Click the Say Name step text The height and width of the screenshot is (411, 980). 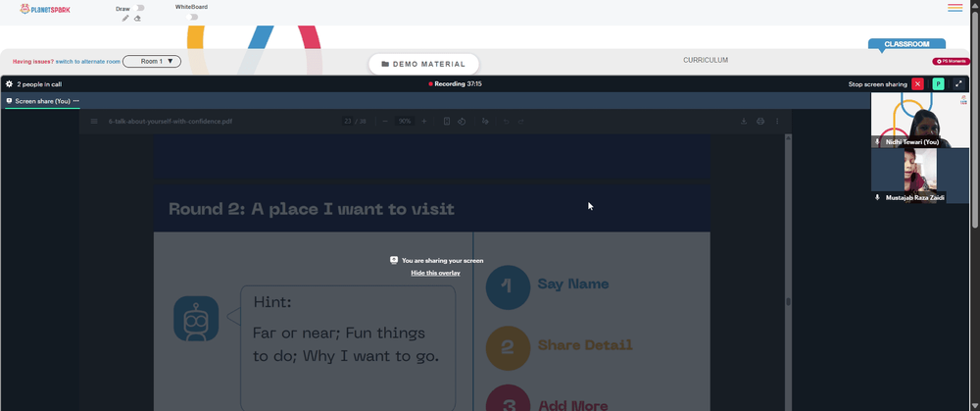[x=573, y=284]
